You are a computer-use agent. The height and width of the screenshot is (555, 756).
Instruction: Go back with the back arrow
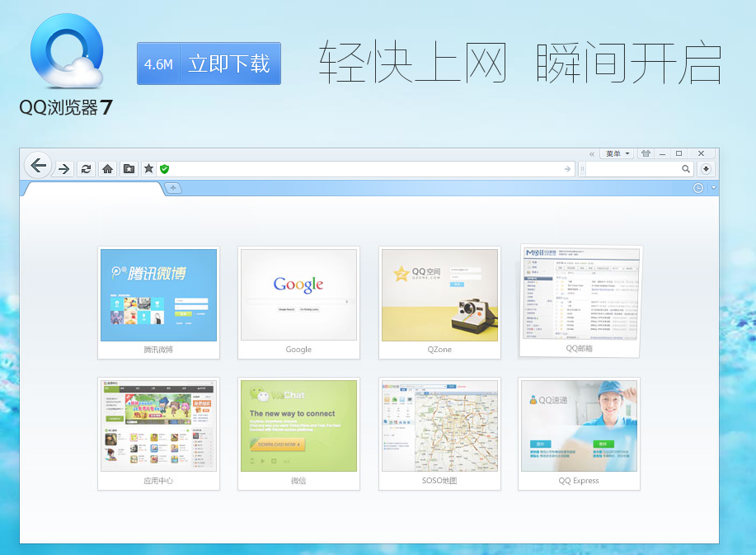click(38, 166)
